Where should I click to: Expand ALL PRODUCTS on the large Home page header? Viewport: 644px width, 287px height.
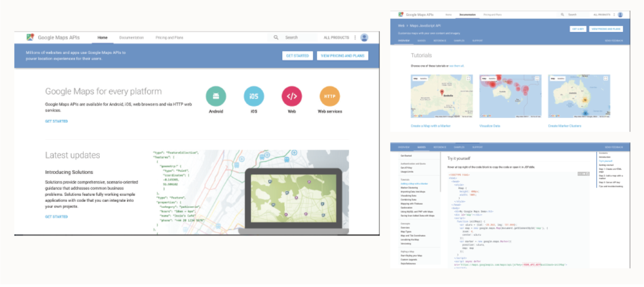336,38
